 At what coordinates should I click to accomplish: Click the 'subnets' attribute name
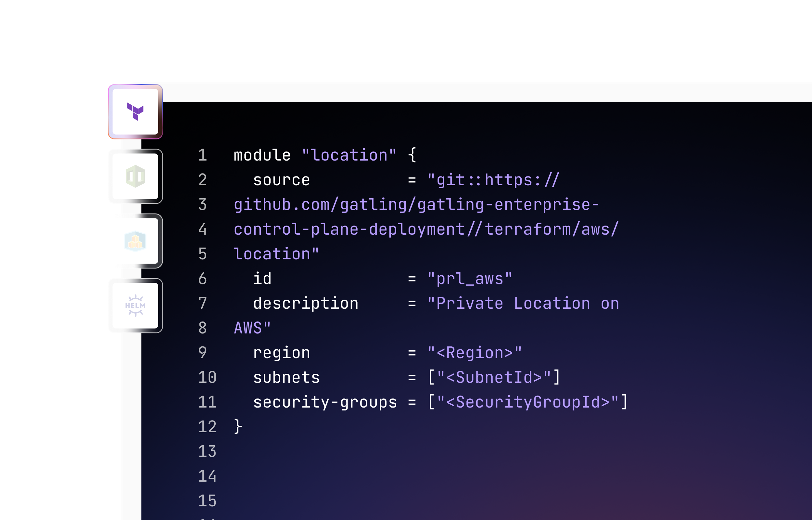point(286,378)
